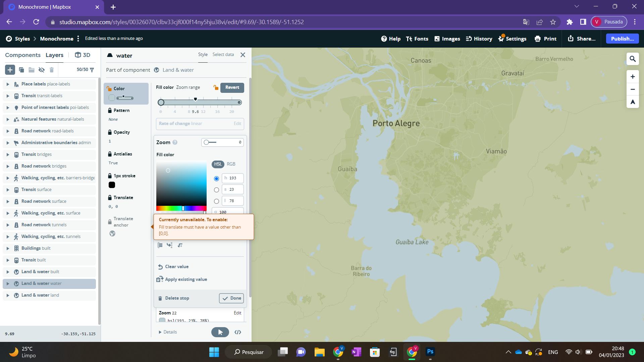This screenshot has height=362, width=644.
Task: Switch to the Components tab
Action: click(23, 55)
